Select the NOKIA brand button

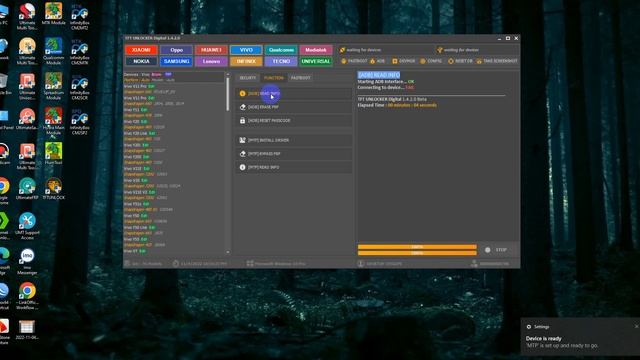point(141,61)
